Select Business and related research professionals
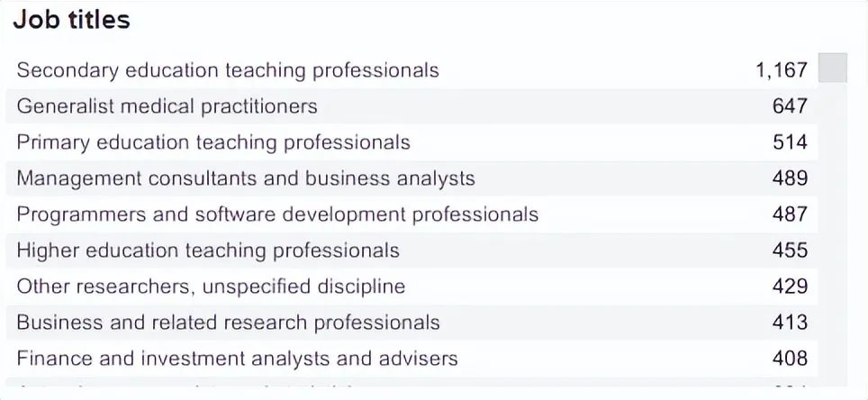868x400 pixels. click(x=411, y=323)
